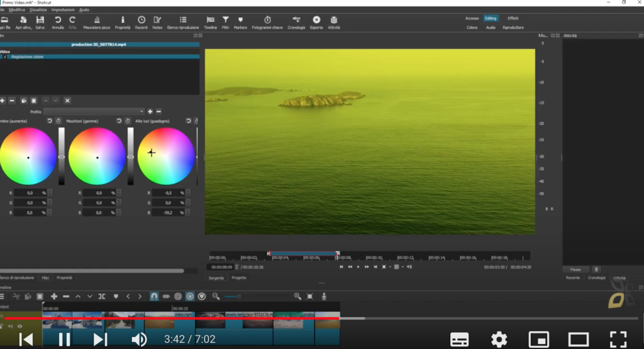This screenshot has height=349, width=644.
Task: Undo the last action with Annulla
Action: click(57, 23)
